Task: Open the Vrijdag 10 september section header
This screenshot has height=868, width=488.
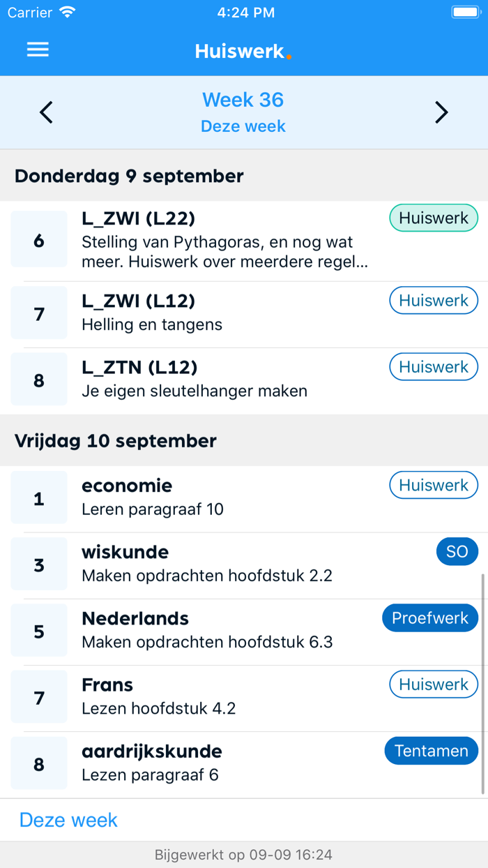Action: 115,441
